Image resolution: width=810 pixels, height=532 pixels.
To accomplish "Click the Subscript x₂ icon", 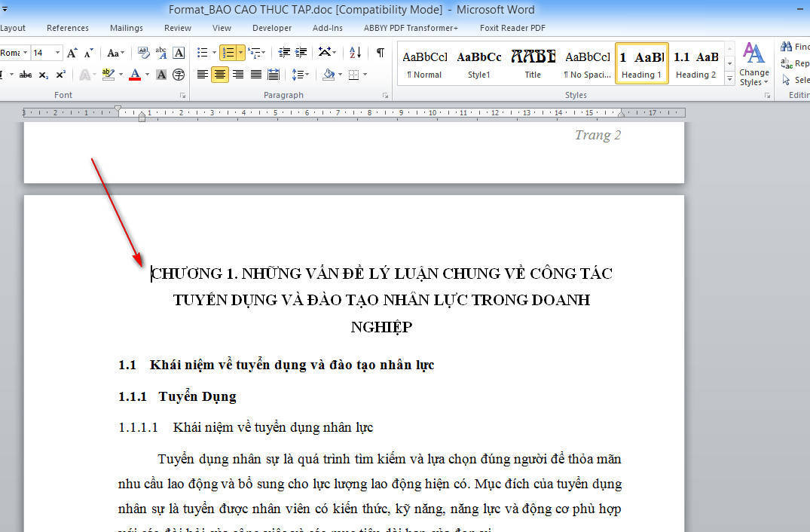I will [x=44, y=75].
